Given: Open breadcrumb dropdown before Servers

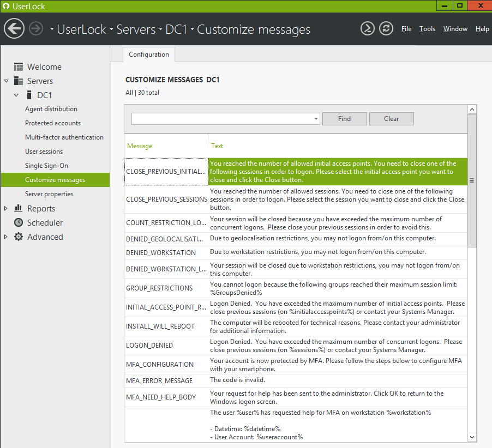Looking at the screenshot, I should click(111, 29).
